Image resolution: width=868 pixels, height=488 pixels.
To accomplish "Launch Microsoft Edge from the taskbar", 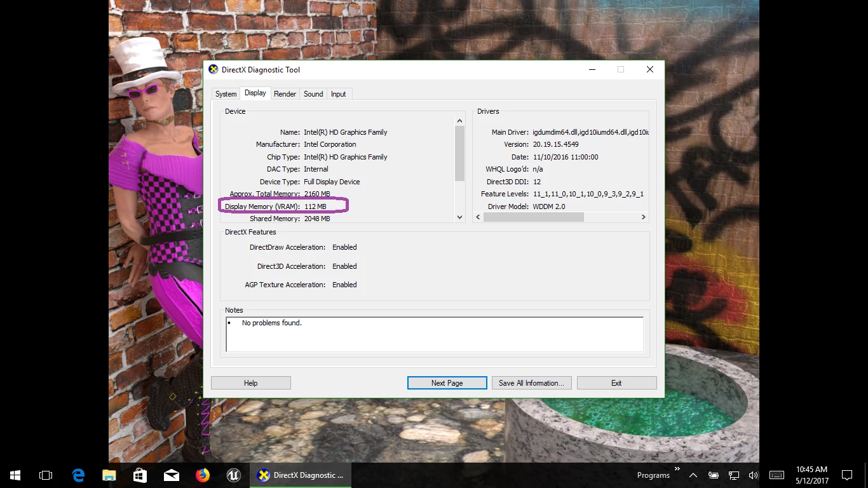I will 78,475.
